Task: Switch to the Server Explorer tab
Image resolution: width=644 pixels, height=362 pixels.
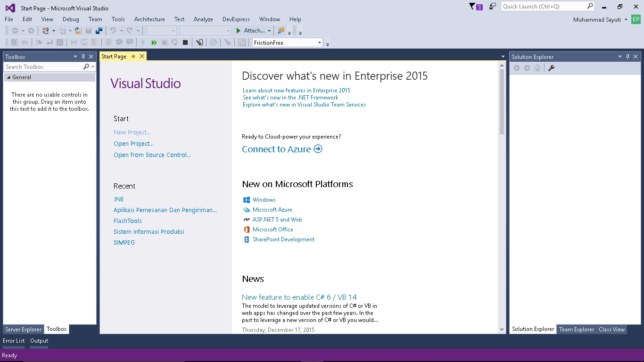Action: (x=24, y=329)
